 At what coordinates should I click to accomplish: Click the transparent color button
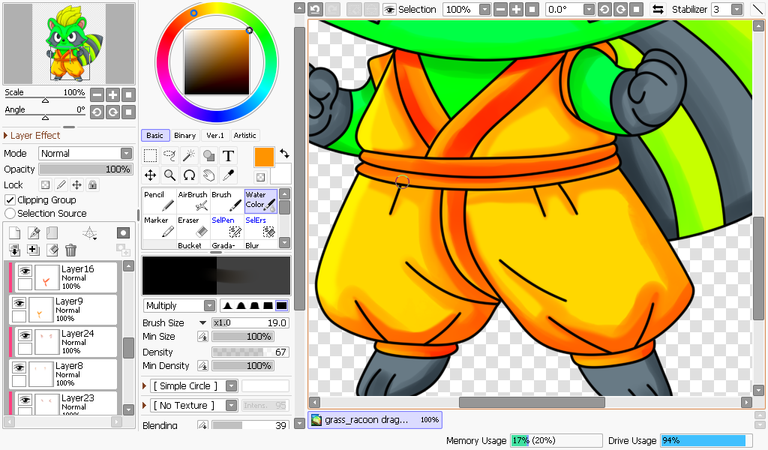pyautogui.click(x=261, y=177)
